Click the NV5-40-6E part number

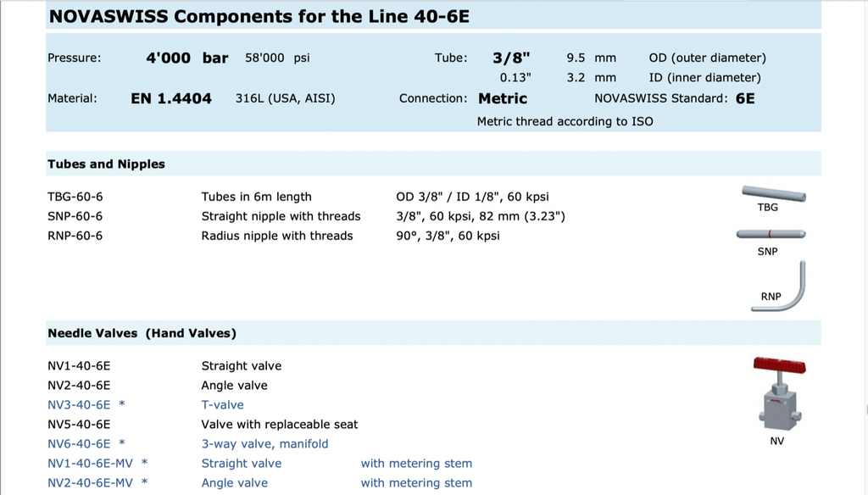click(x=79, y=425)
